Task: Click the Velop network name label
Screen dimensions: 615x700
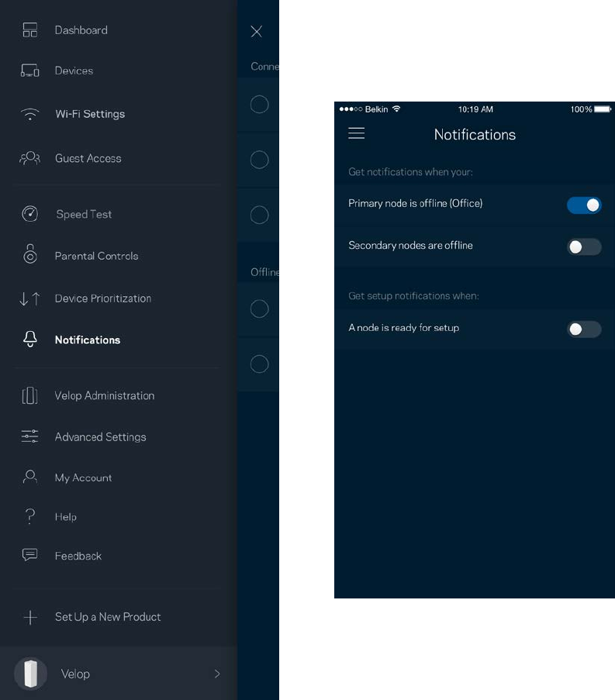Action: pos(75,674)
